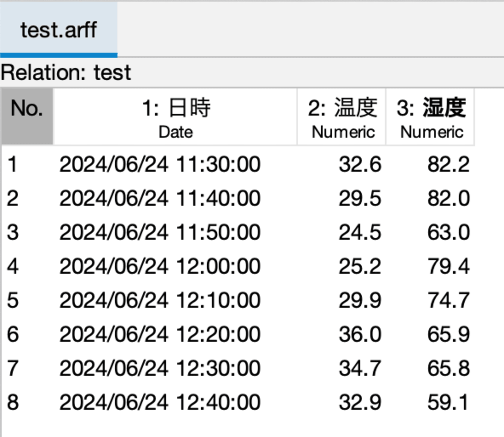Select temperature value 32.9
Screen dimensions: 504x437
click(x=341, y=402)
